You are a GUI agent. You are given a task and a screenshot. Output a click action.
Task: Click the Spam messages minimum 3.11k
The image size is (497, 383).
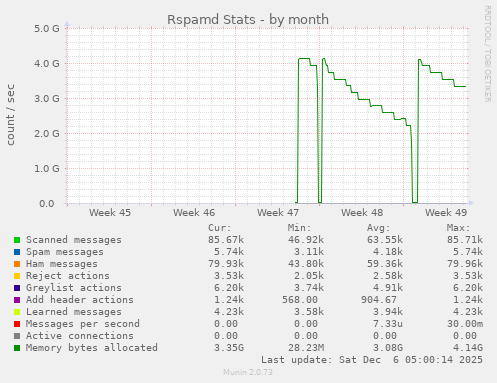click(309, 252)
